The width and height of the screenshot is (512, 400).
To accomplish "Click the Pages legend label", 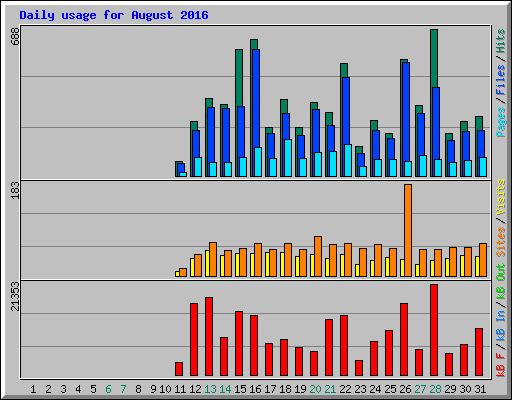I will (500, 122).
